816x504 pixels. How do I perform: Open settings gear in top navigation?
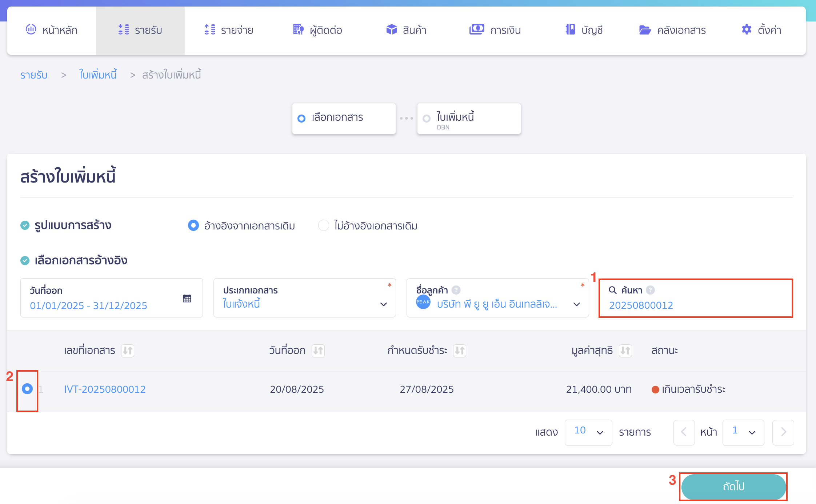(x=747, y=29)
